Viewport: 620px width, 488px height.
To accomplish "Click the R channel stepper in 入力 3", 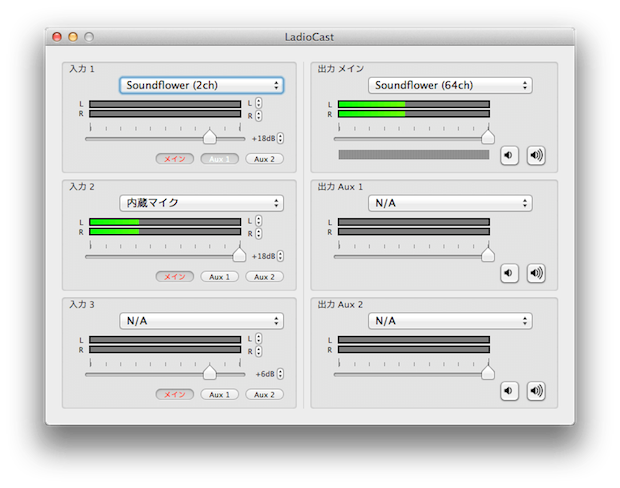I will click(x=259, y=351).
